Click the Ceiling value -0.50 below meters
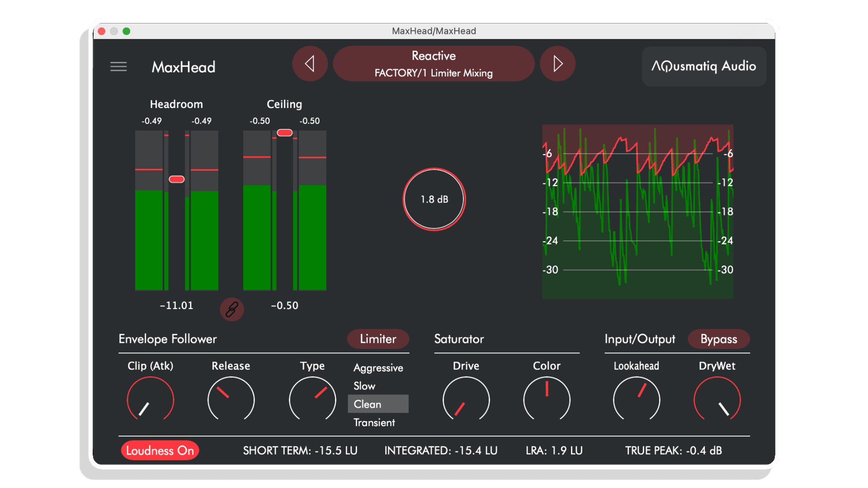Image resolution: width=868 pixels, height=488 pixels. tap(285, 305)
